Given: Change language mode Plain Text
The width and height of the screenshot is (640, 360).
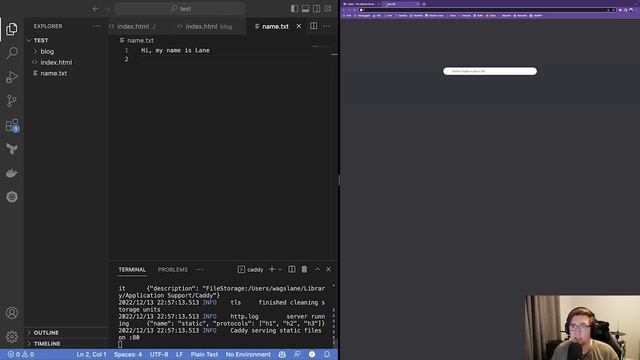Looking at the screenshot, I should [x=204, y=354].
